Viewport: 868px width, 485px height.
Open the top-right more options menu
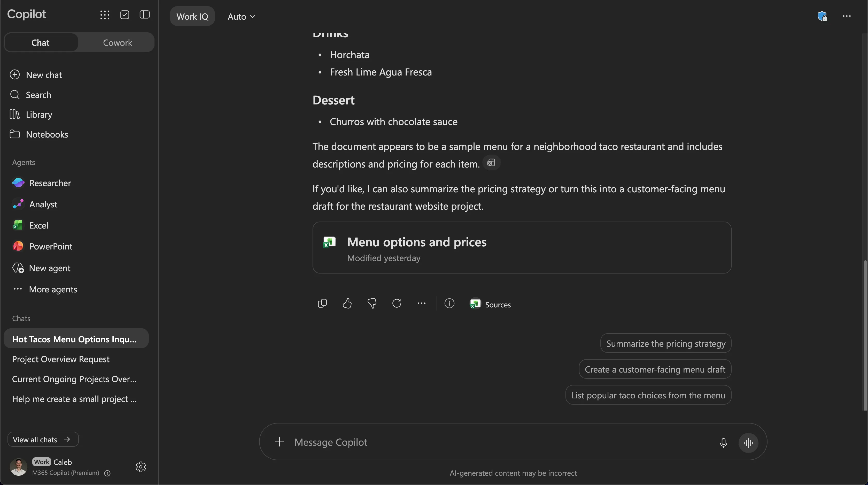847,16
